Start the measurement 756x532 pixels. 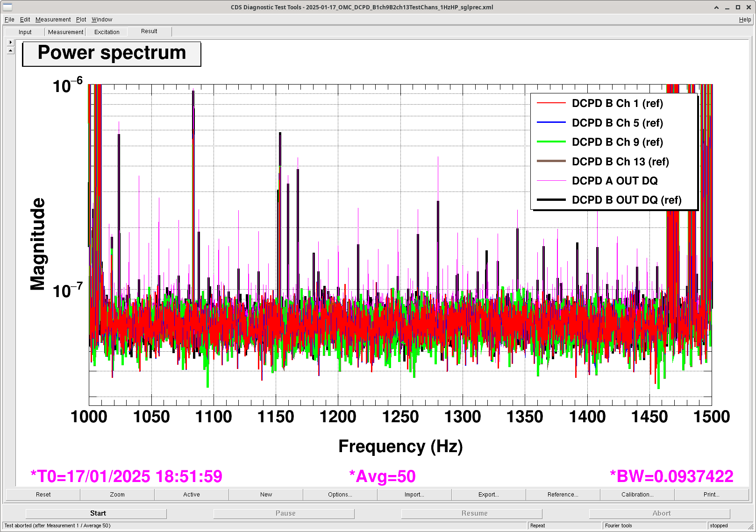[x=96, y=513]
